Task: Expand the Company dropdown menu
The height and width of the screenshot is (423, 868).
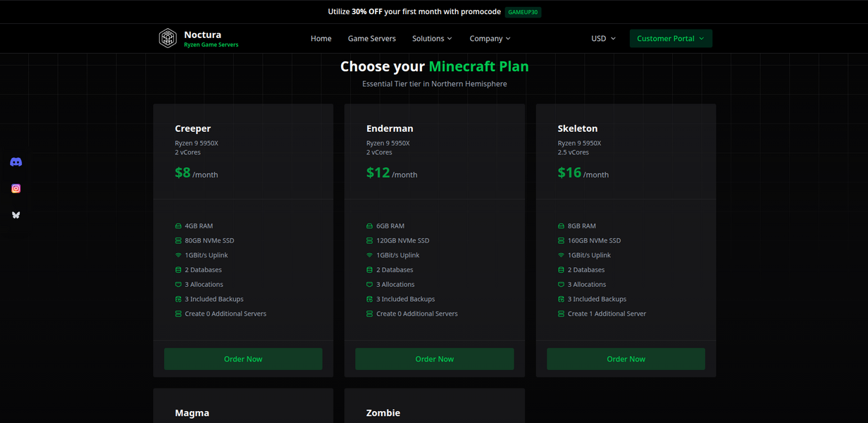Action: [490, 39]
